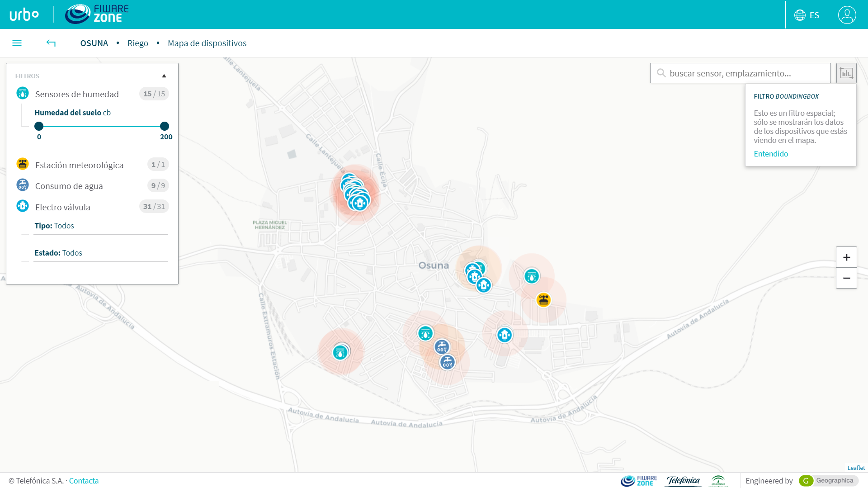Toggle Electro válvula filter icon

point(23,206)
